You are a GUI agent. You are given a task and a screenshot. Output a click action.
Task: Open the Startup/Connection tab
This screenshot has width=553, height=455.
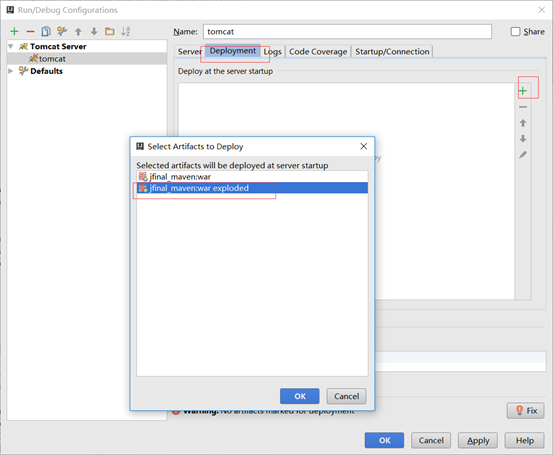tap(392, 51)
